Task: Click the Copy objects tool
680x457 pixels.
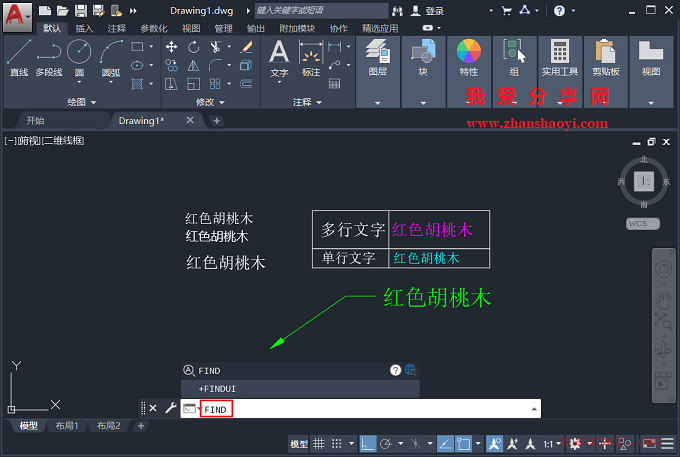Action: [x=171, y=65]
